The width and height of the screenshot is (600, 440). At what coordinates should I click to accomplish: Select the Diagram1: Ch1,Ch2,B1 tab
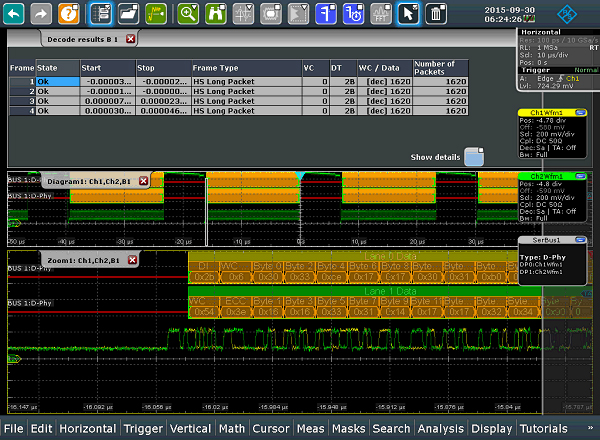[89, 181]
